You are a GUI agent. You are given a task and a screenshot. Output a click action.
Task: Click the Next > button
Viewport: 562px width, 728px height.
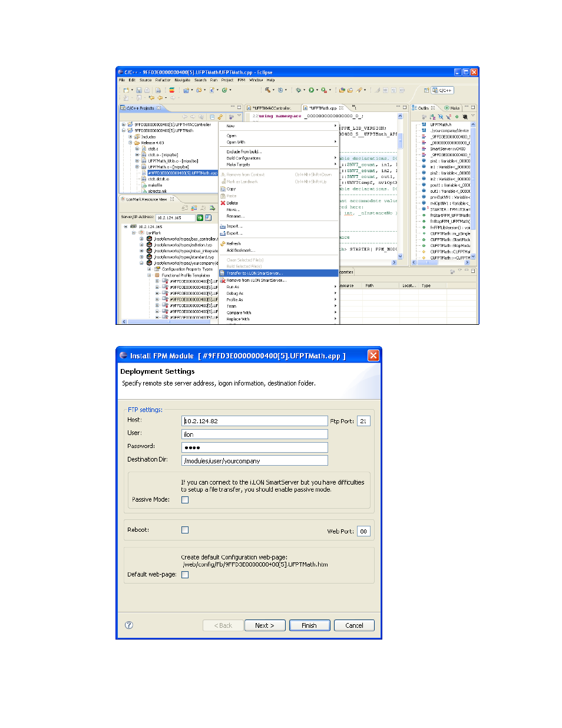(x=265, y=625)
